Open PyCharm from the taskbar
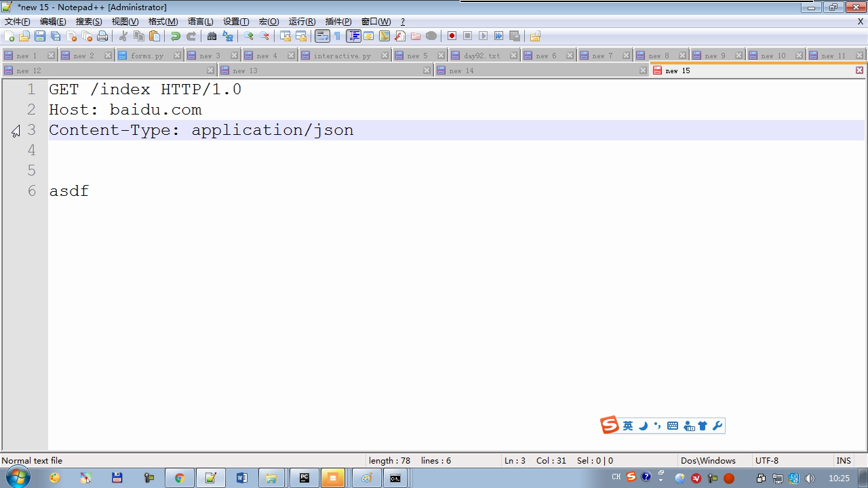The width and height of the screenshot is (868, 488). [304, 478]
